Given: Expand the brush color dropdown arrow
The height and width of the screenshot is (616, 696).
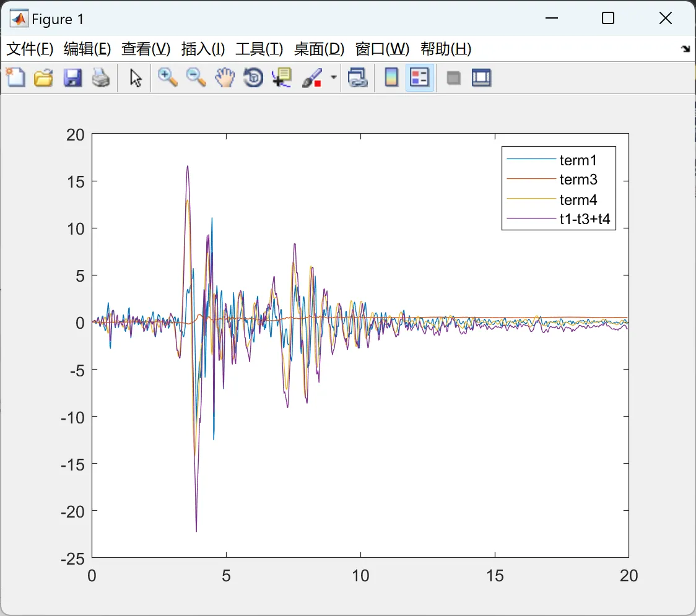Looking at the screenshot, I should pos(334,78).
